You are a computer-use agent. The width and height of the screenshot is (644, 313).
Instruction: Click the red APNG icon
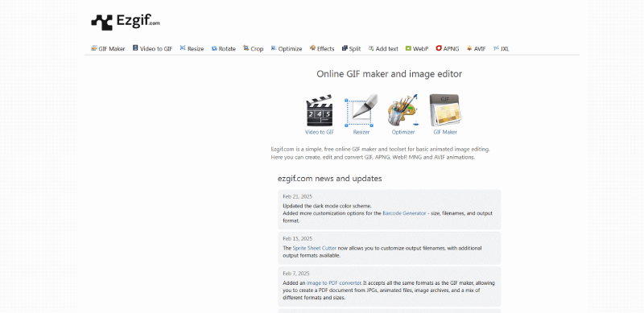[x=439, y=48]
